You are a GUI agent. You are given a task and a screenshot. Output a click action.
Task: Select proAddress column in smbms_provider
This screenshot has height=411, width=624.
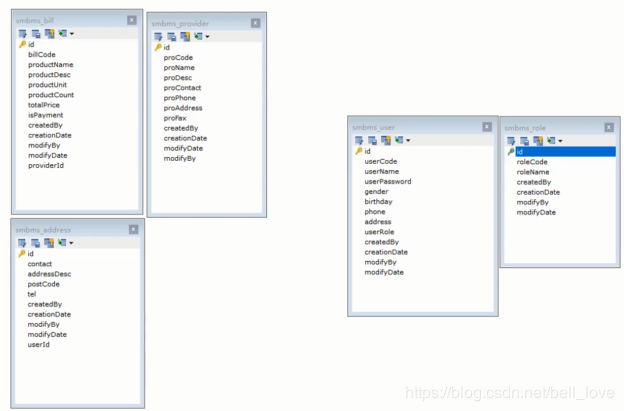point(183,108)
